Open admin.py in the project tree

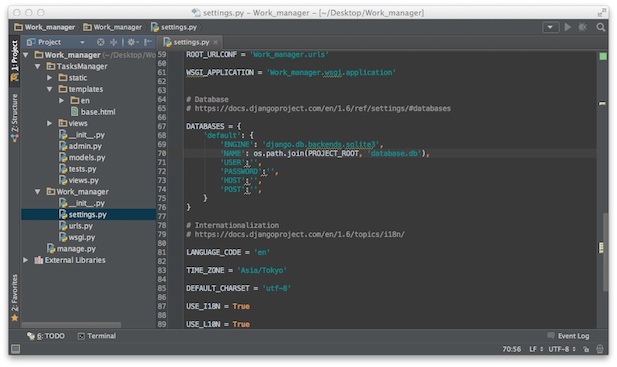point(80,146)
